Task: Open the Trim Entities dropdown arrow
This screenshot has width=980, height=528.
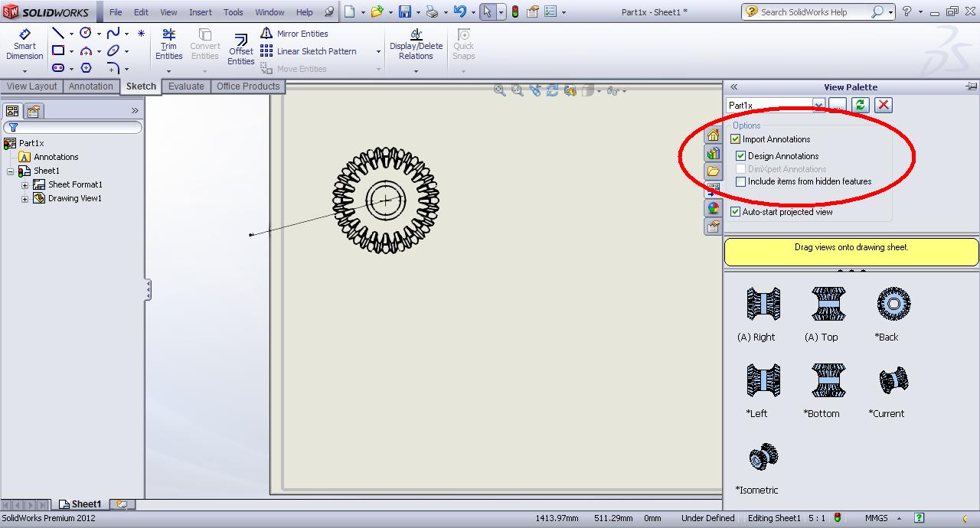Action: point(169,71)
